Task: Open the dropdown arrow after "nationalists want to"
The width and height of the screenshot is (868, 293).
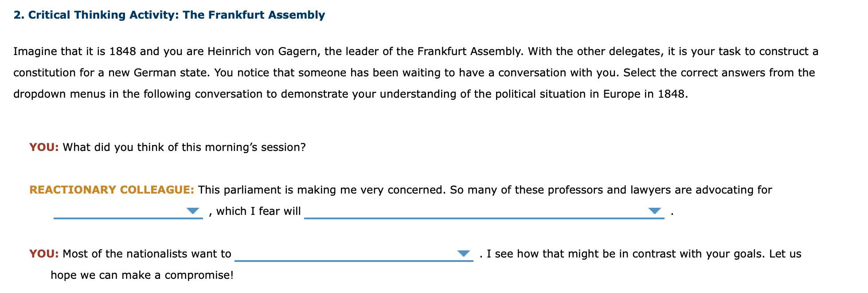Action: (x=463, y=253)
